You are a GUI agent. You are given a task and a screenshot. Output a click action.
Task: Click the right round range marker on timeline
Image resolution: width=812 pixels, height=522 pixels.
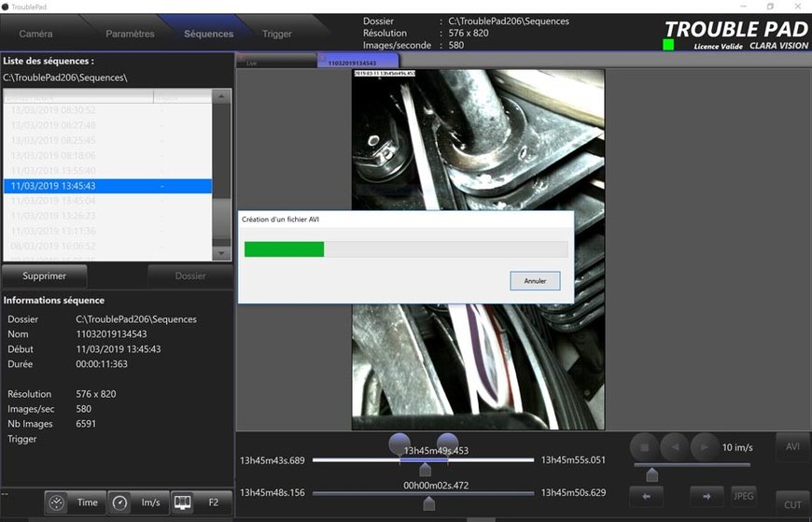point(447,444)
